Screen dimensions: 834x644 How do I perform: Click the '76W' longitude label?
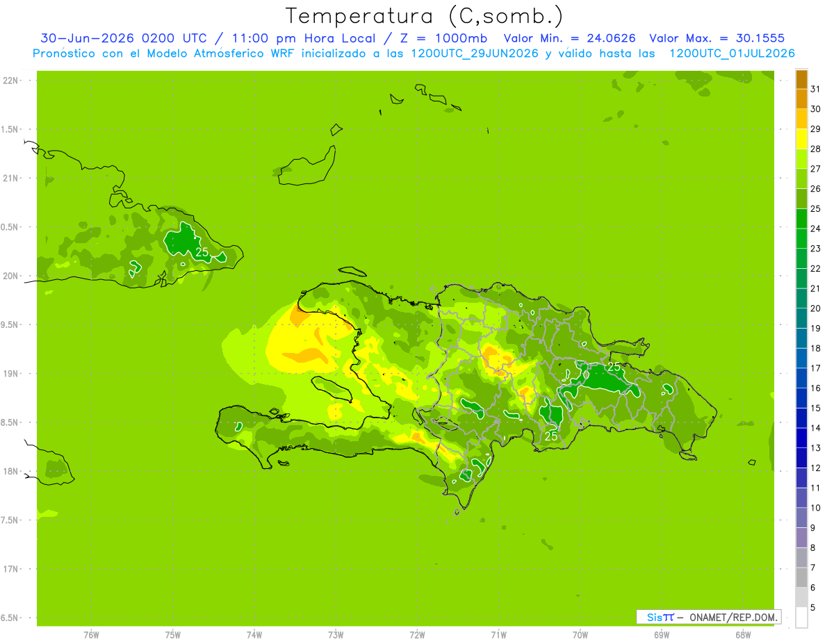[x=91, y=634]
